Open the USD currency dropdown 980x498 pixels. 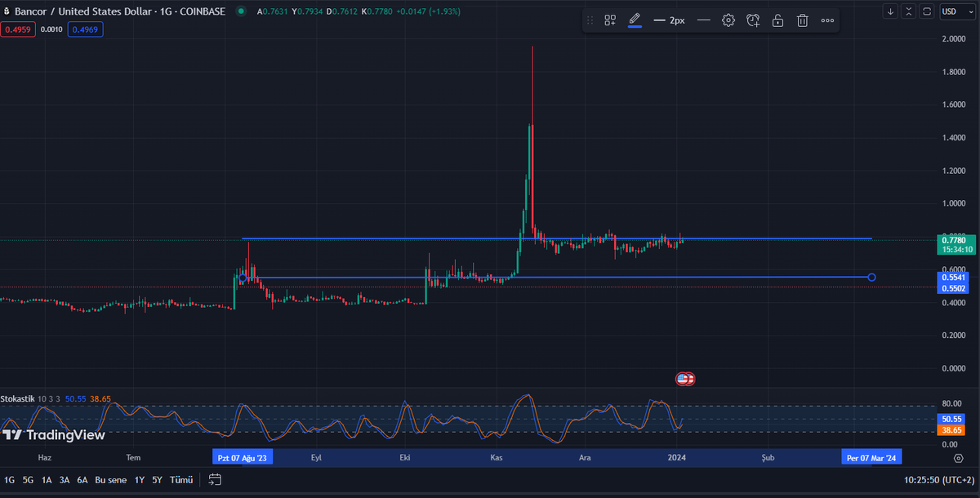(955, 11)
